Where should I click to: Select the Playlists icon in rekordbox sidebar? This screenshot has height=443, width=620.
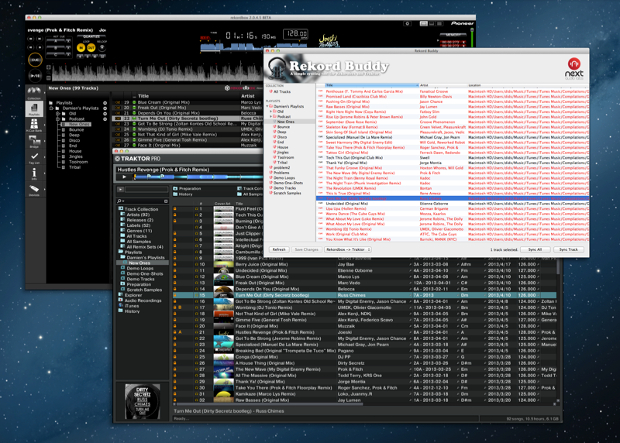[x=34, y=109]
